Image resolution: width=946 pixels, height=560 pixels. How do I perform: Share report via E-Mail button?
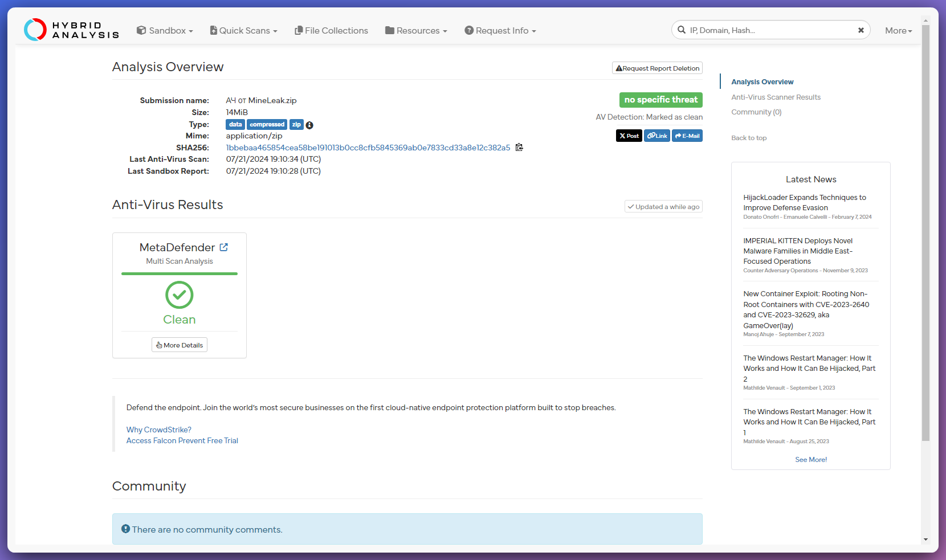687,136
